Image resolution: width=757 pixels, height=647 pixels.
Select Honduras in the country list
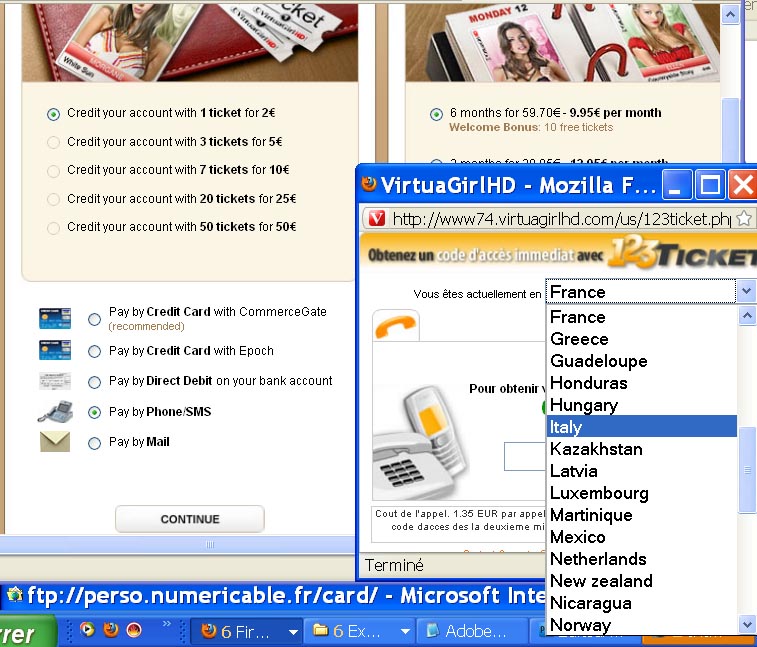pyautogui.click(x=642, y=383)
